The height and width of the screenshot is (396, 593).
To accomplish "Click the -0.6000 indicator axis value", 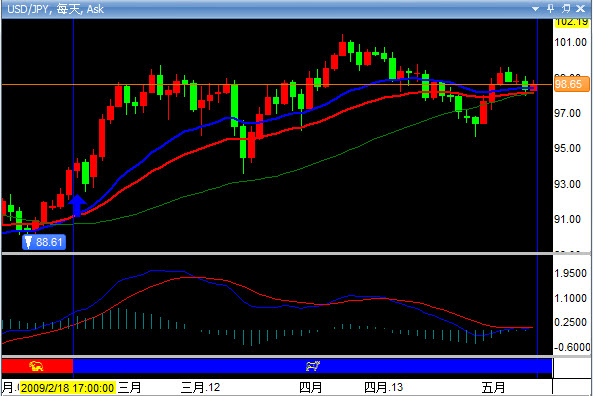I will [x=572, y=347].
